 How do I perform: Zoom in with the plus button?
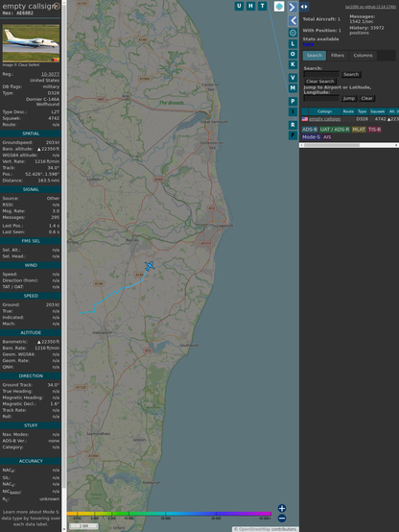(282, 508)
